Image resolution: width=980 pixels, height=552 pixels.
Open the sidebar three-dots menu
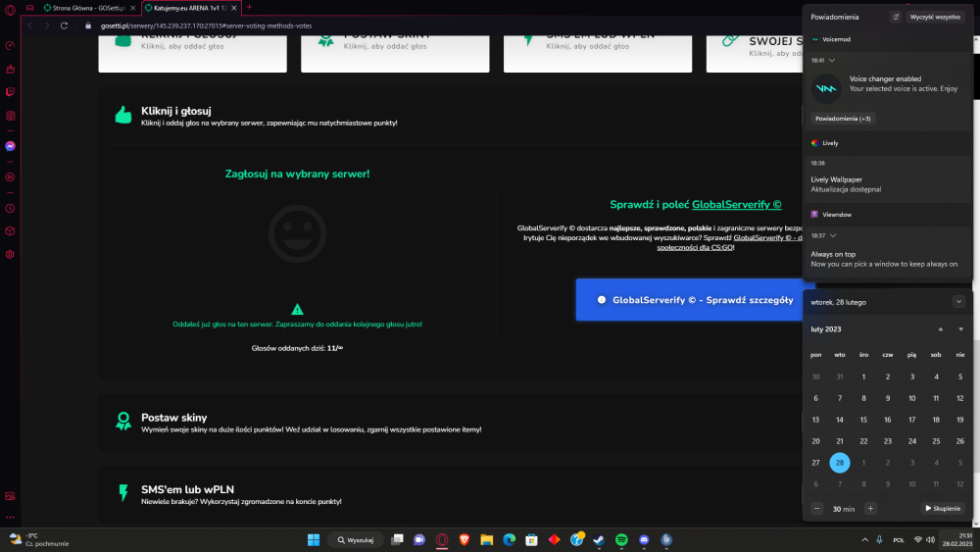click(10, 517)
